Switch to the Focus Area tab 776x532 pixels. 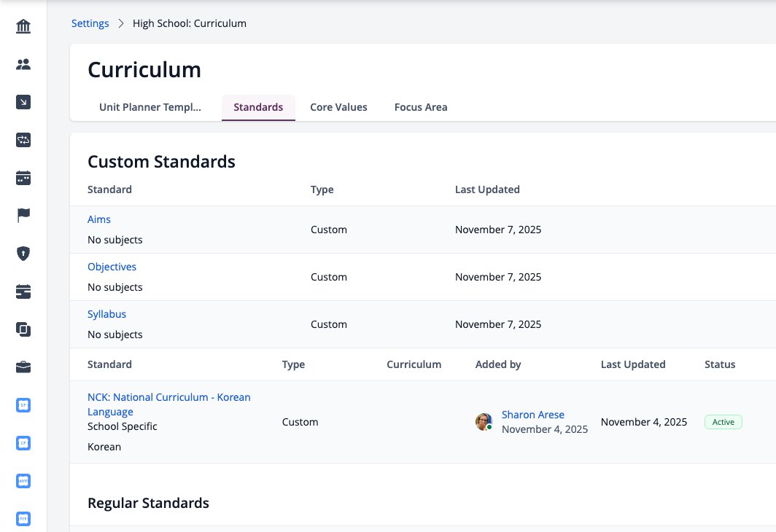(x=421, y=107)
